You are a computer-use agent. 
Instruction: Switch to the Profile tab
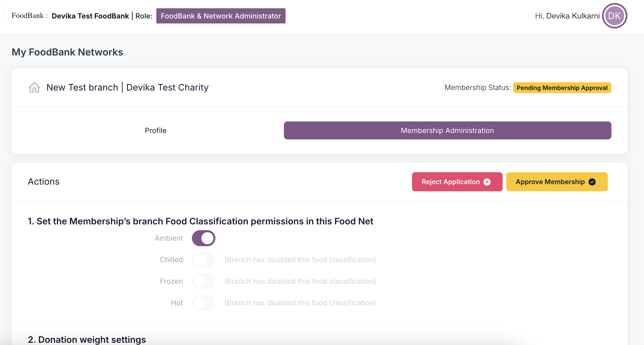coord(155,131)
